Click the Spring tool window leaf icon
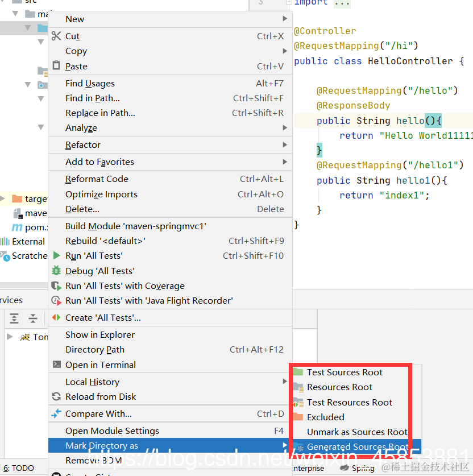The width and height of the screenshot is (473, 476). click(345, 468)
